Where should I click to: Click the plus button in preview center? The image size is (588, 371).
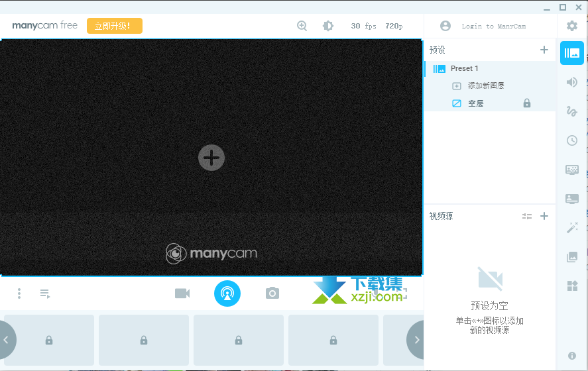tap(211, 158)
